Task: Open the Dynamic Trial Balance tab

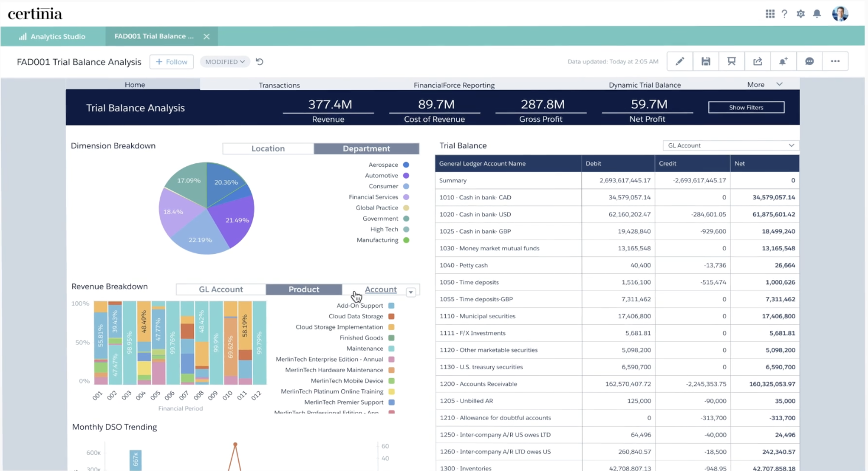Action: click(644, 85)
